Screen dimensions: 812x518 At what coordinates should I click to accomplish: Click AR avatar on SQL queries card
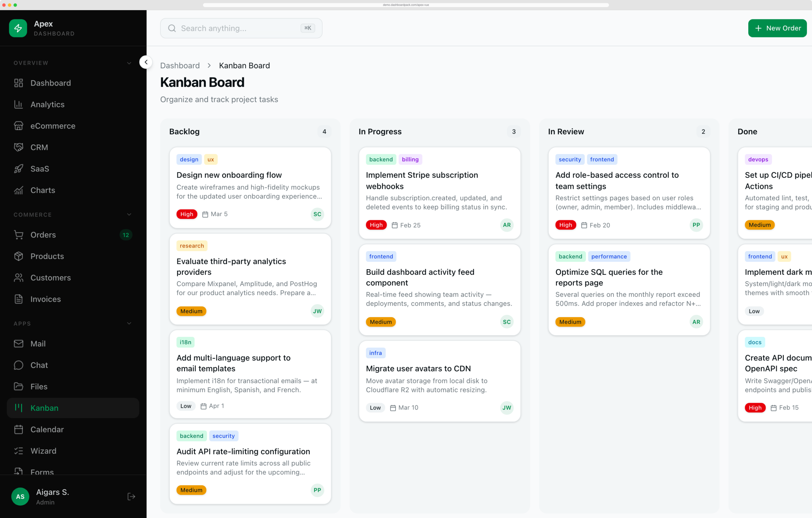point(696,322)
